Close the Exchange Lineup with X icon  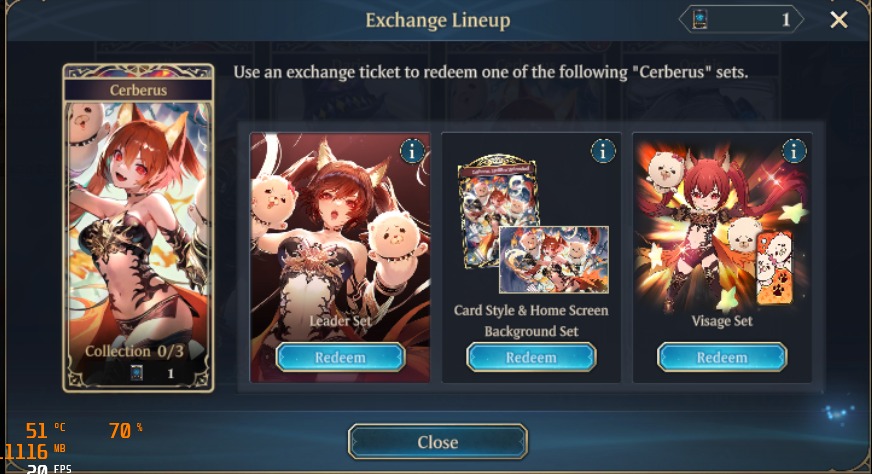pyautogui.click(x=839, y=20)
